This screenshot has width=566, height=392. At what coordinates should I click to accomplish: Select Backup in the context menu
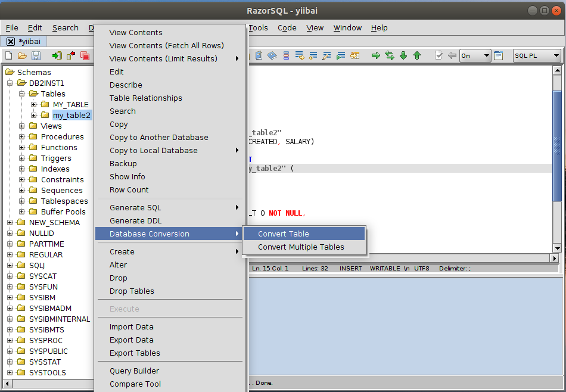pos(170,163)
